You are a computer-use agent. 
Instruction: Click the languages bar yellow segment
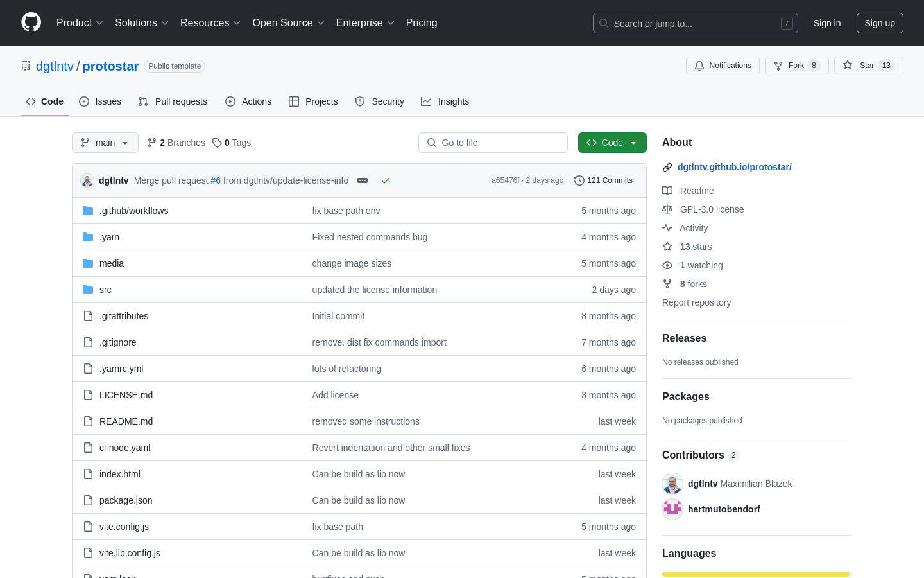coord(755,574)
